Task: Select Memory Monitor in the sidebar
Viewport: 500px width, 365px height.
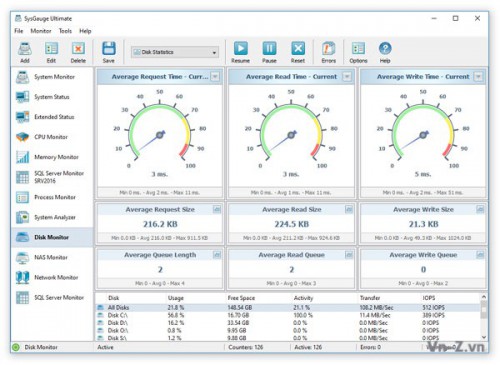Action: pyautogui.click(x=52, y=157)
